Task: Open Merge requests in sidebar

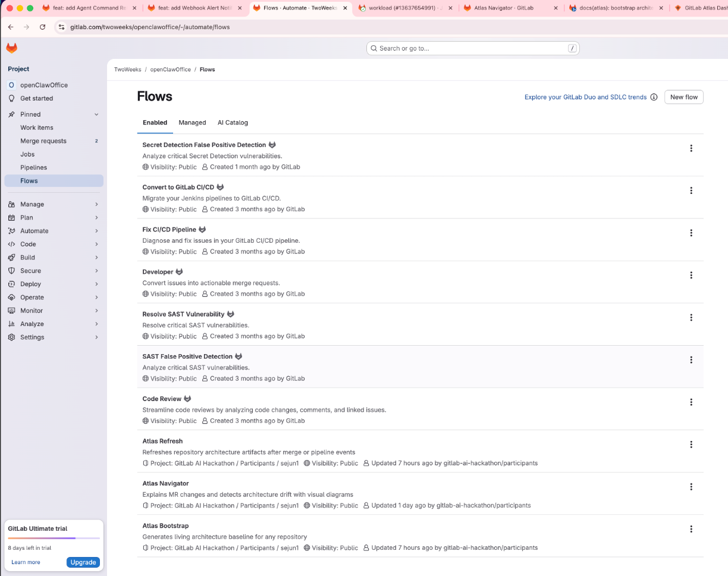Action: pos(54,141)
